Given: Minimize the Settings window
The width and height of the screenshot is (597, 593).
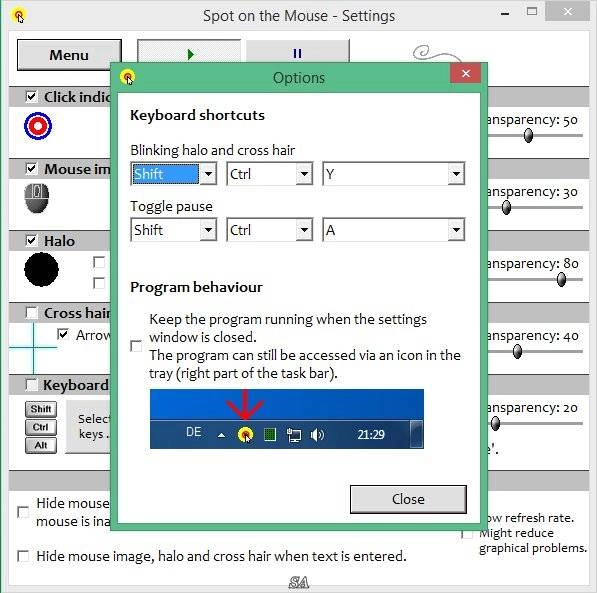Looking at the screenshot, I should click(505, 14).
